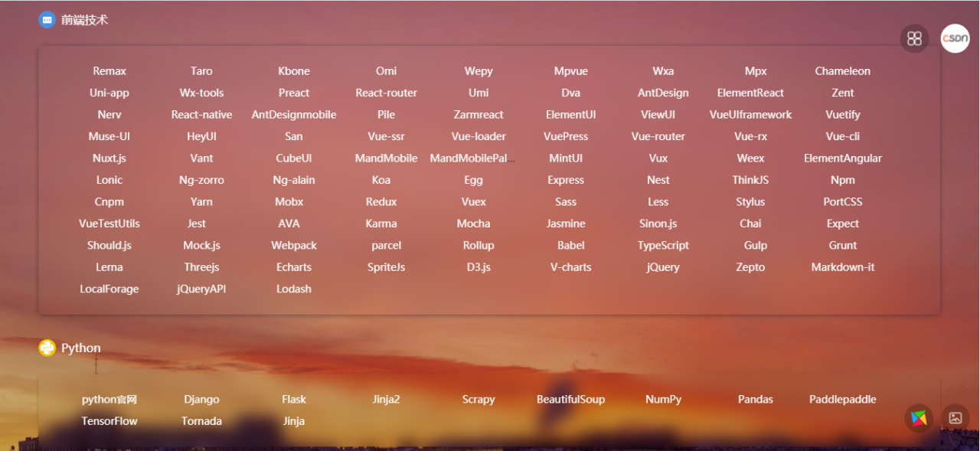This screenshot has width=980, height=451.
Task: Open the ElementUI link
Action: click(x=571, y=115)
